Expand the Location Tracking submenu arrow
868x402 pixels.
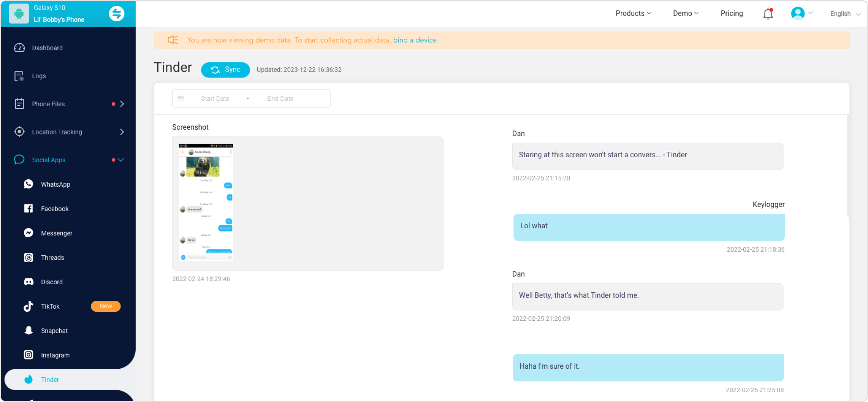(122, 132)
